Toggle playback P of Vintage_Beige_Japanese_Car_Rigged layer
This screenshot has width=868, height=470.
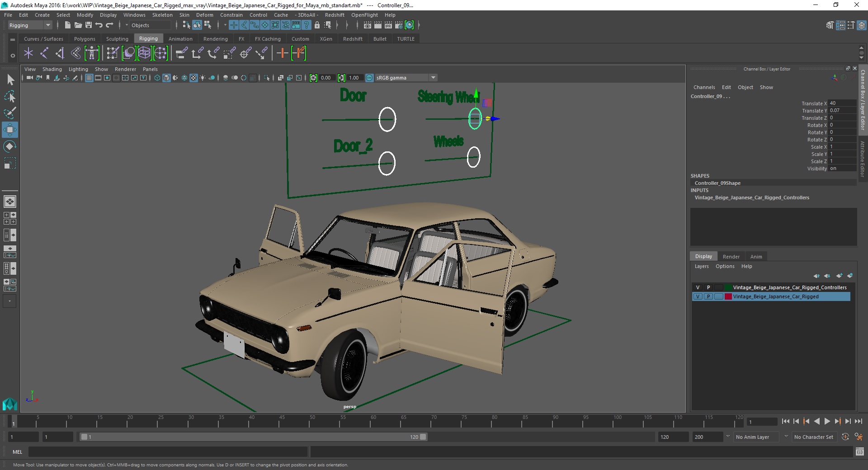[x=708, y=296]
